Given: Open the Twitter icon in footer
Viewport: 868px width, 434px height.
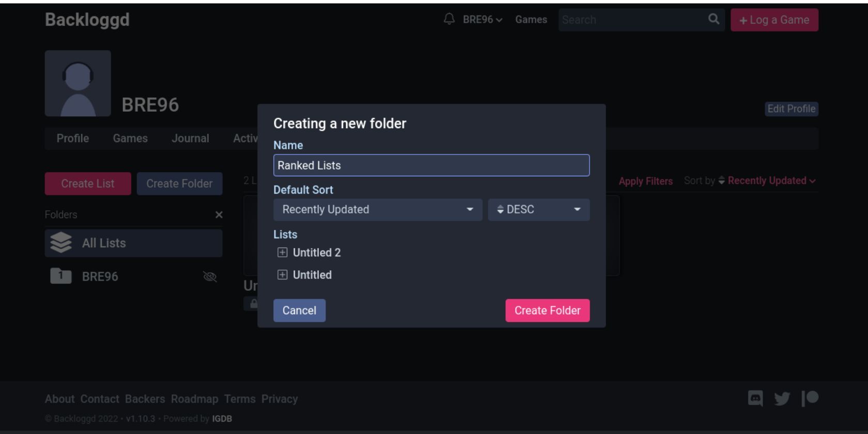Looking at the screenshot, I should click(x=782, y=398).
